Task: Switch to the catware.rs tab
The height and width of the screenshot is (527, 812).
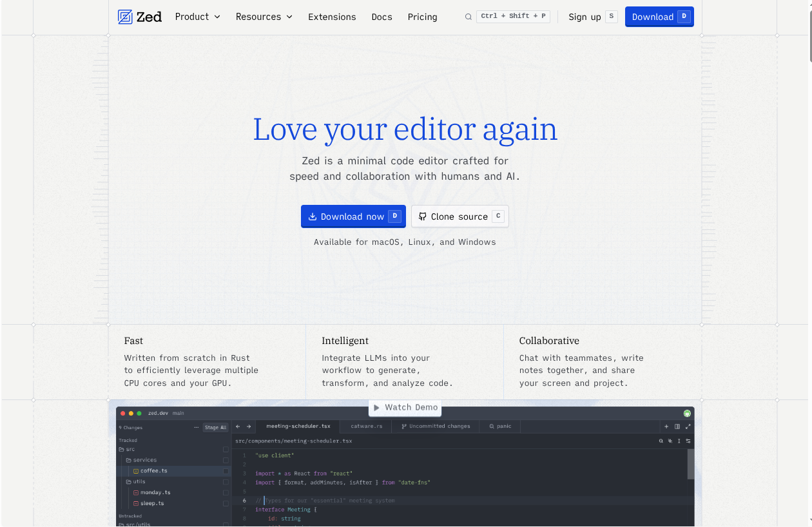Action: pos(366,426)
